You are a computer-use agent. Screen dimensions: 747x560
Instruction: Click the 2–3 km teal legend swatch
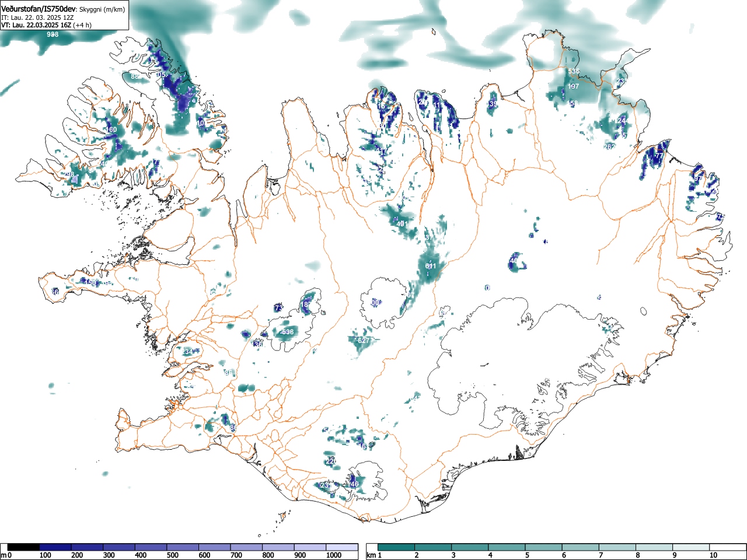(x=434, y=547)
